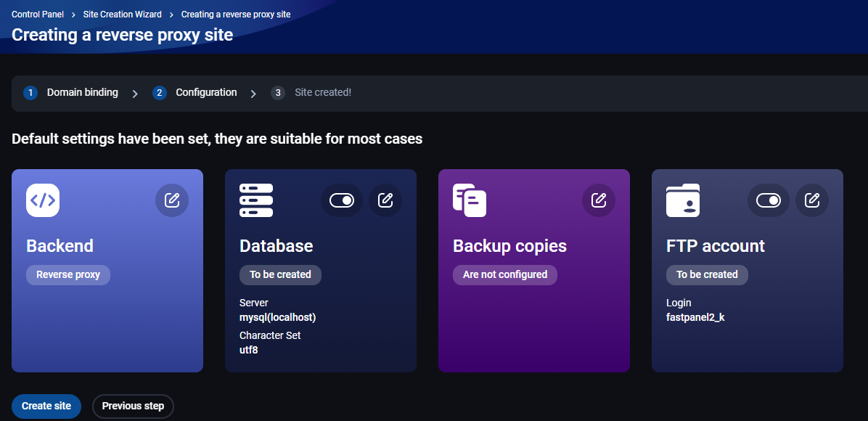Click chevron after Configuration step
This screenshot has width=868, height=421.
(253, 94)
